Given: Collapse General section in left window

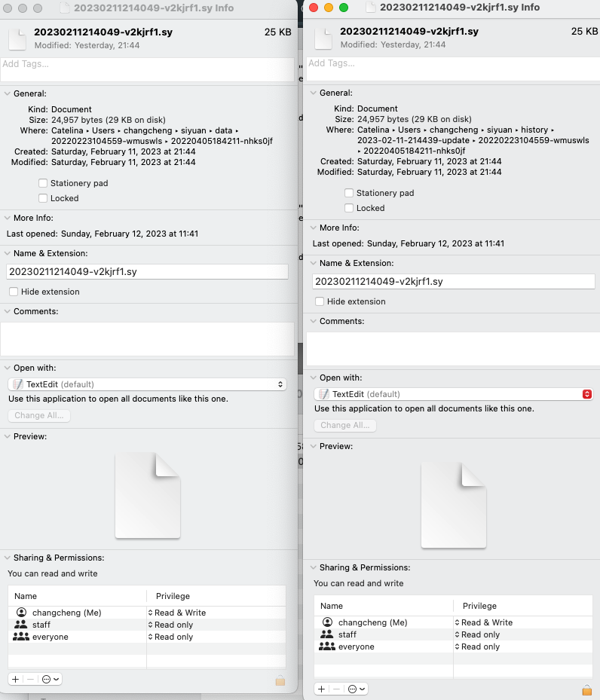Looking at the screenshot, I should click(x=7, y=93).
